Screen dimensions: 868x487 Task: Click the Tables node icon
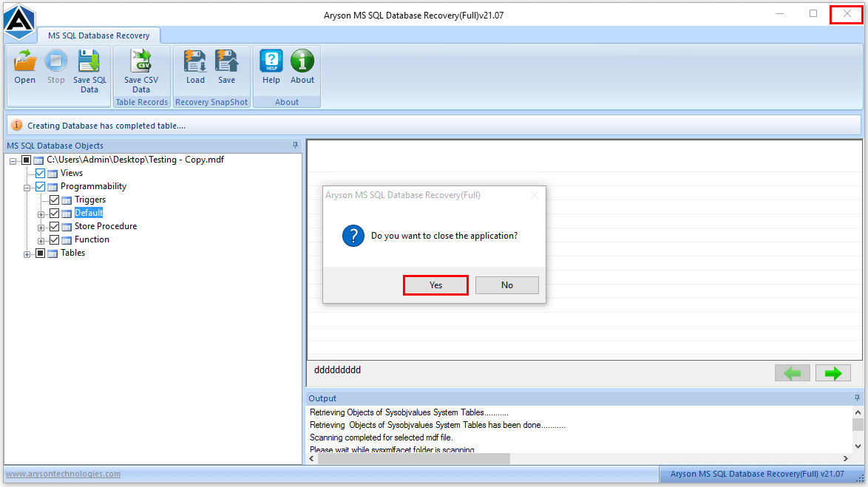[x=52, y=253]
